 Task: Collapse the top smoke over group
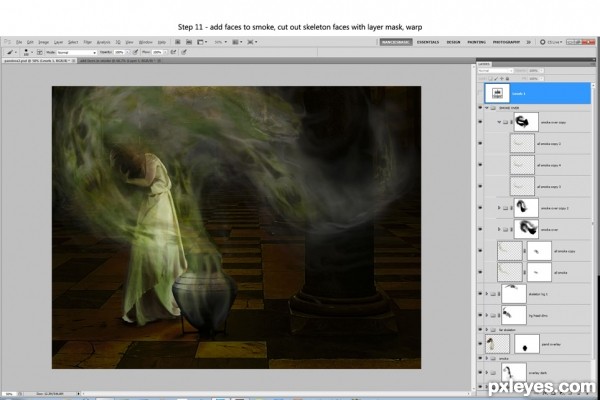pos(487,108)
